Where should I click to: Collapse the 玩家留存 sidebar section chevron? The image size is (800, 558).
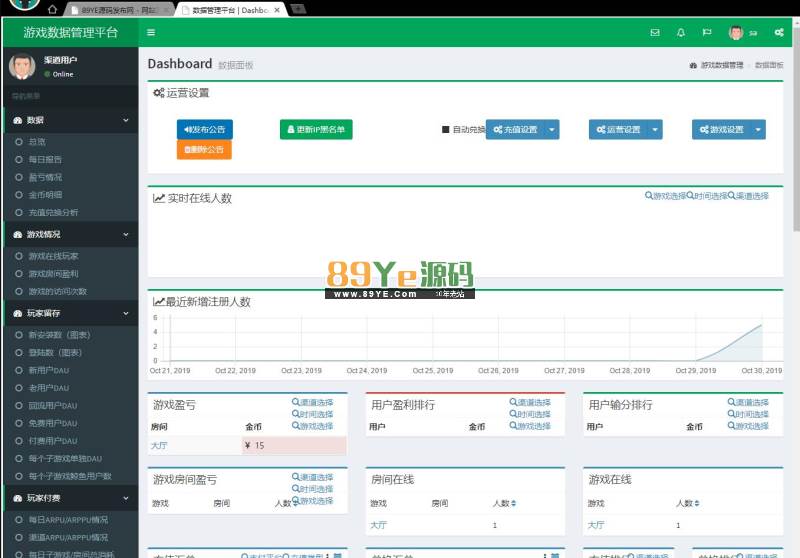[x=126, y=313]
